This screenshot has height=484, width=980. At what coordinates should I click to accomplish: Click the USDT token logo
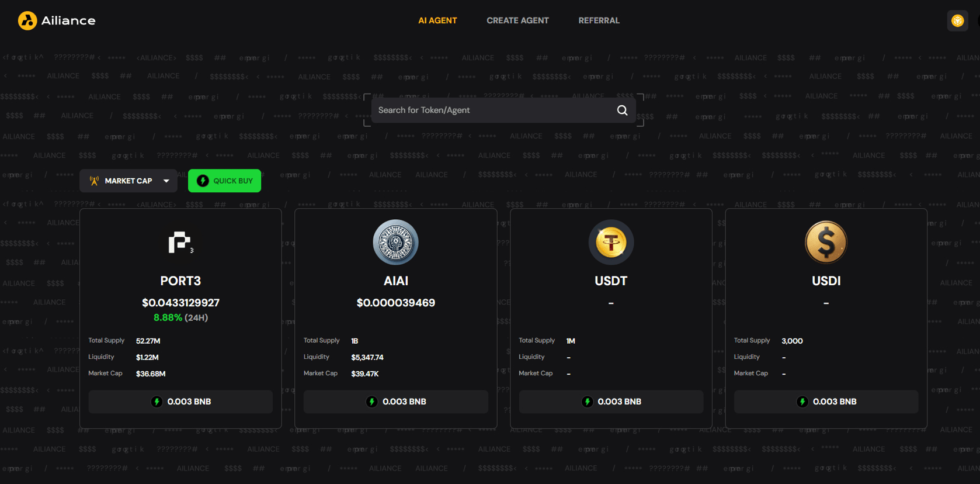pyautogui.click(x=611, y=242)
